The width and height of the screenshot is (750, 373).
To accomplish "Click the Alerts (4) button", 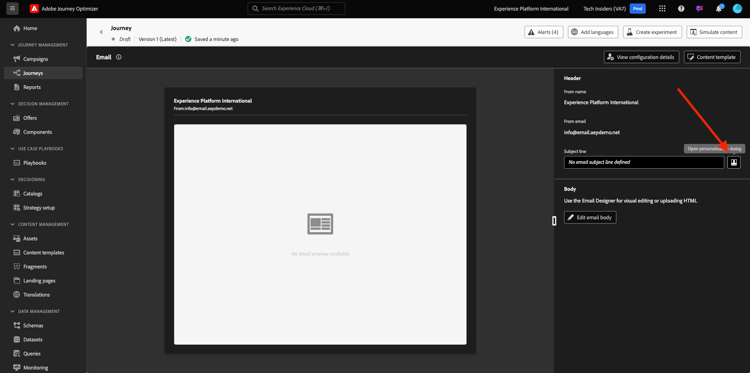I will point(544,32).
